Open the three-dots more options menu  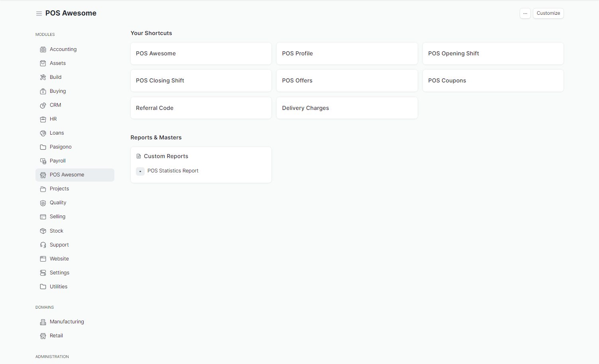click(525, 13)
